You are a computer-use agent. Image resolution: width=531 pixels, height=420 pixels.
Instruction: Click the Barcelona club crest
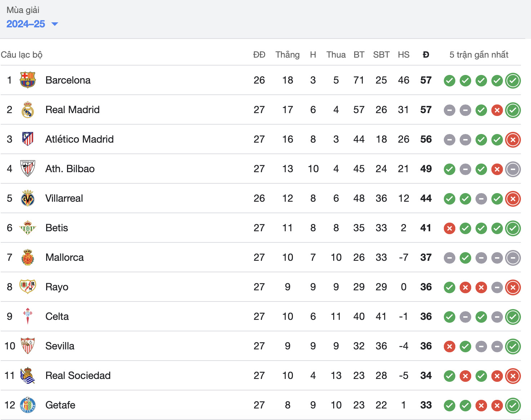[28, 80]
